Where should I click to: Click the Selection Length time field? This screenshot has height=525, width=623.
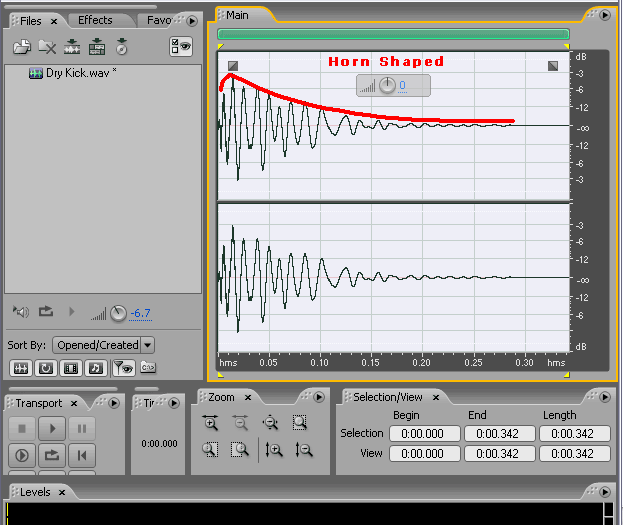pos(575,434)
